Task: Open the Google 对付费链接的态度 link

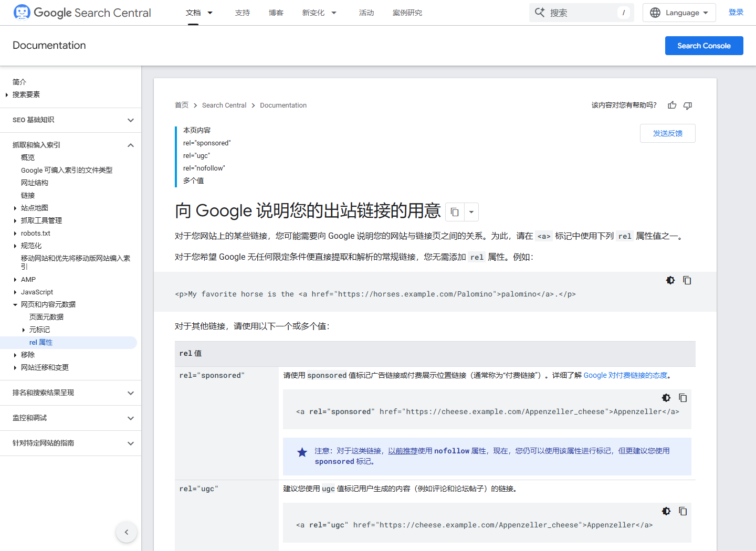Action: (625, 375)
